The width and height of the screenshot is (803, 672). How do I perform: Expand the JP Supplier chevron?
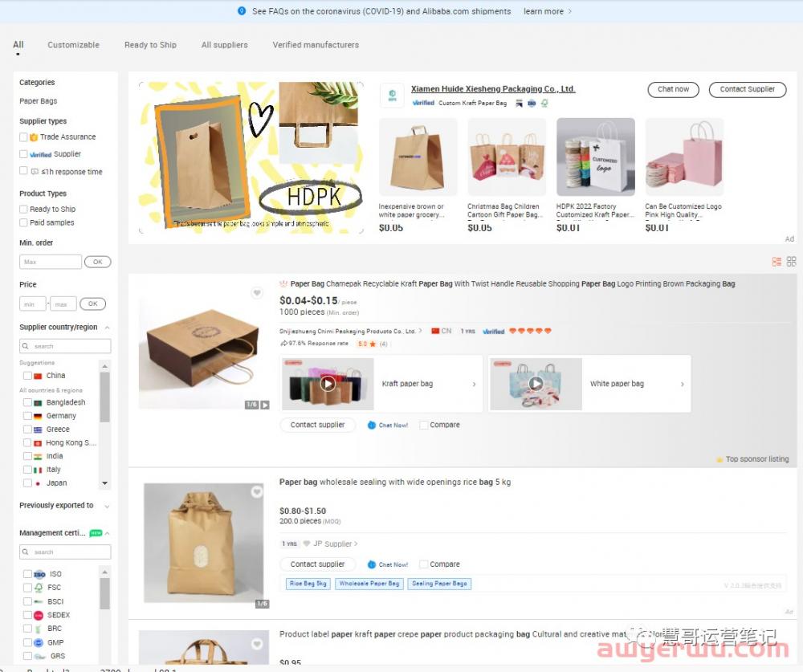(x=356, y=544)
